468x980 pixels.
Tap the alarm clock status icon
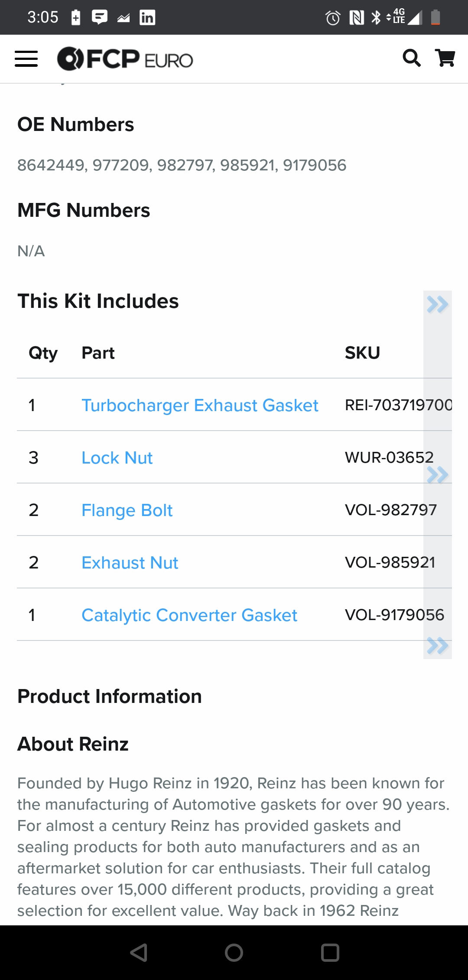[x=333, y=18]
